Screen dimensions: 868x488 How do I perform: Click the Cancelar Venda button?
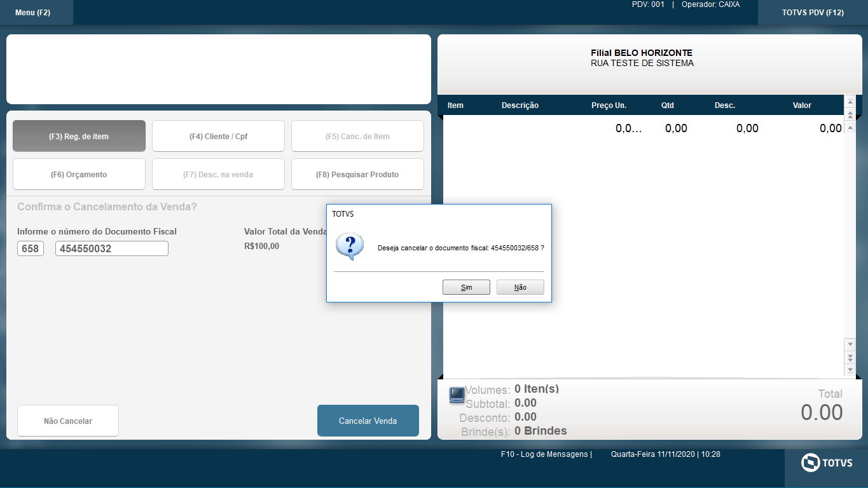(x=368, y=421)
